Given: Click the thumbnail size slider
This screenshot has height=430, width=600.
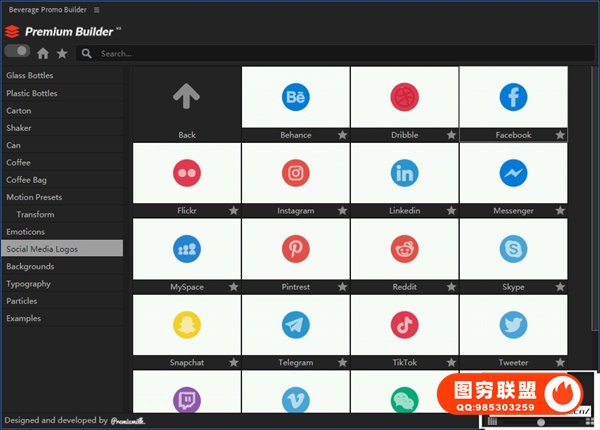Looking at the screenshot, I should point(541,422).
